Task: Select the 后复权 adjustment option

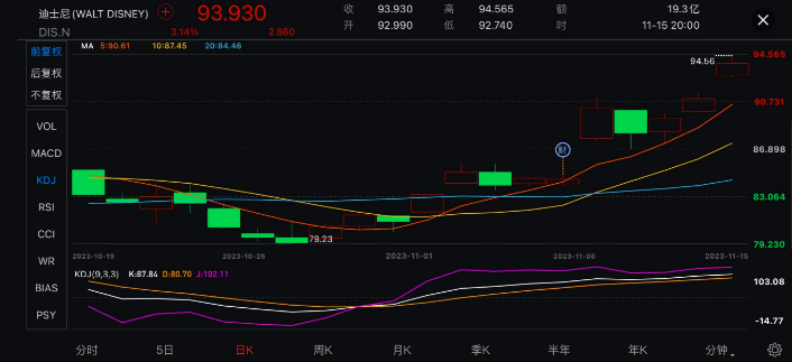Action: pos(46,73)
